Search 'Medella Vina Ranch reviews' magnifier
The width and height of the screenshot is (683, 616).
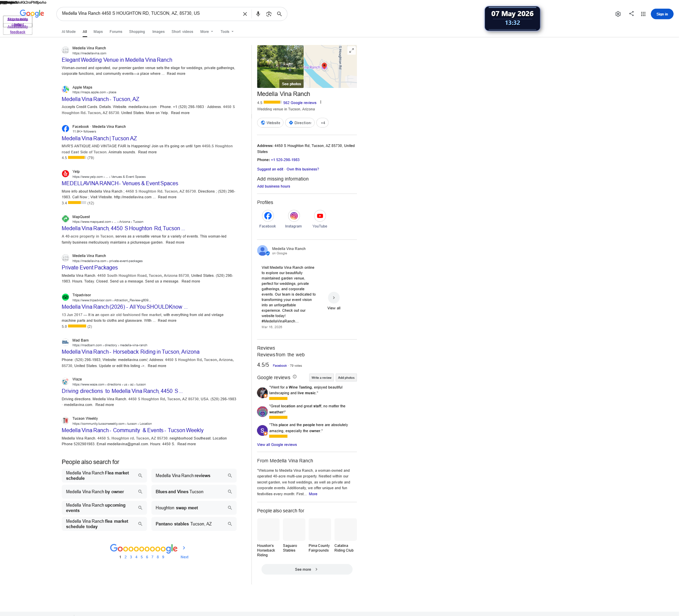click(229, 475)
